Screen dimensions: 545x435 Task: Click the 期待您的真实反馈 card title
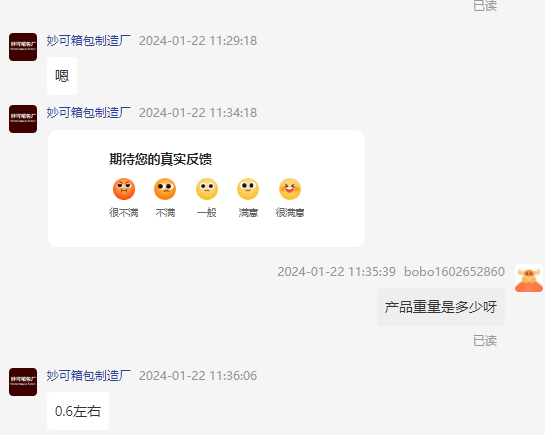(x=161, y=159)
